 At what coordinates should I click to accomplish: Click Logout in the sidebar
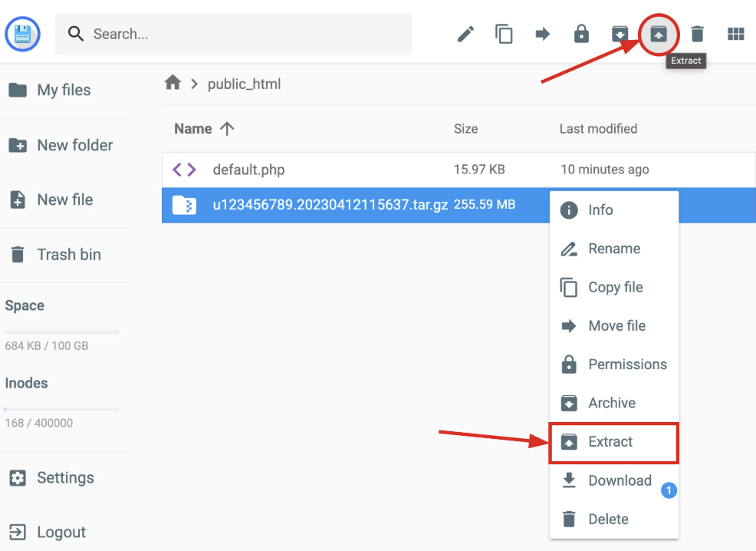tap(48, 532)
